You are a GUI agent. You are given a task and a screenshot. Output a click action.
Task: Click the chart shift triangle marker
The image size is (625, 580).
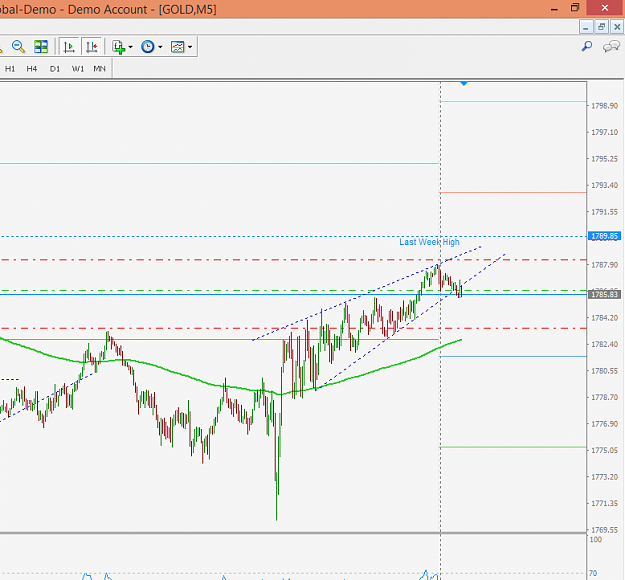tap(464, 83)
